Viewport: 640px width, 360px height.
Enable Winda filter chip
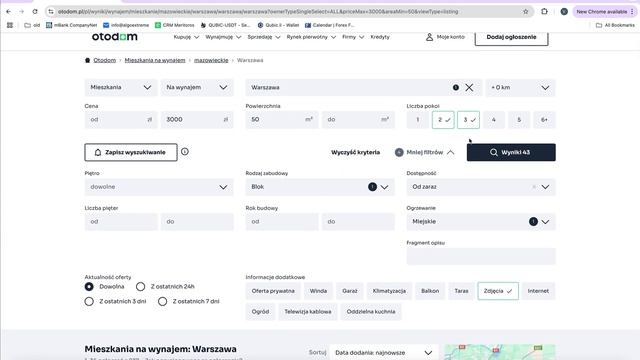point(318,291)
